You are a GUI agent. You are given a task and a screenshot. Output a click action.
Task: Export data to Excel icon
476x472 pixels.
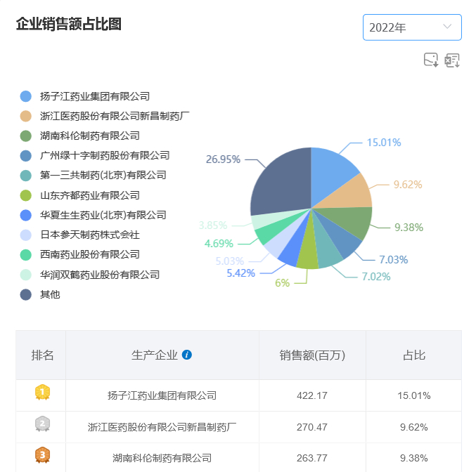point(452,60)
